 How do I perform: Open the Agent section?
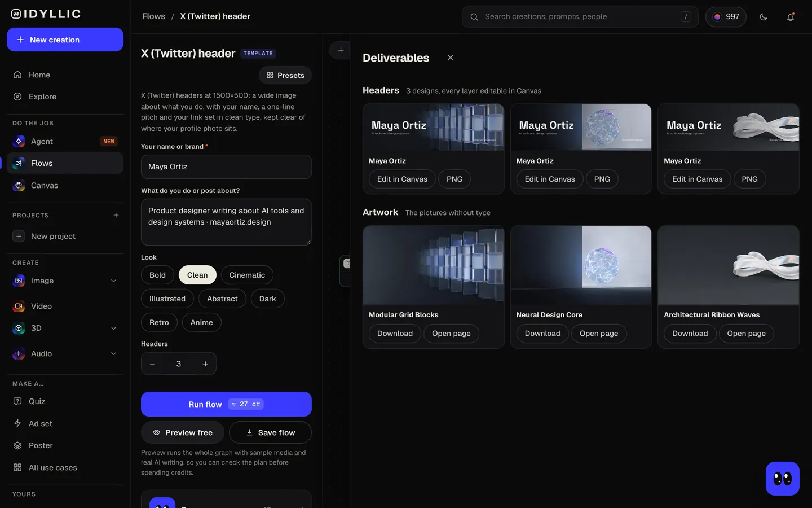[65, 141]
